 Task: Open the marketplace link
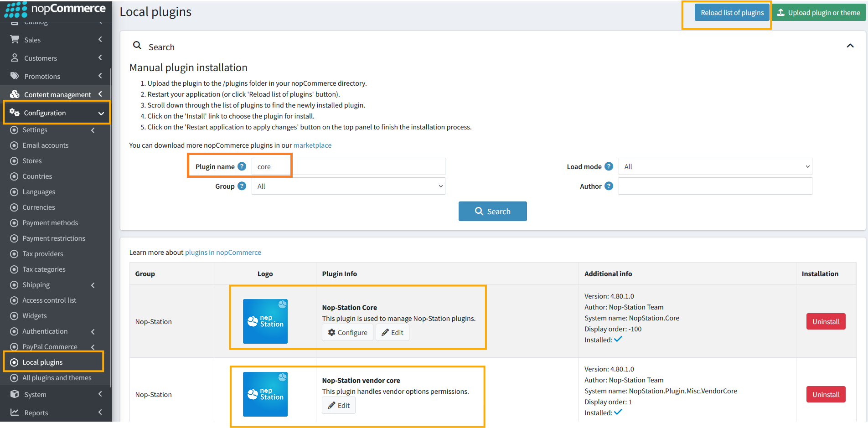tap(312, 145)
